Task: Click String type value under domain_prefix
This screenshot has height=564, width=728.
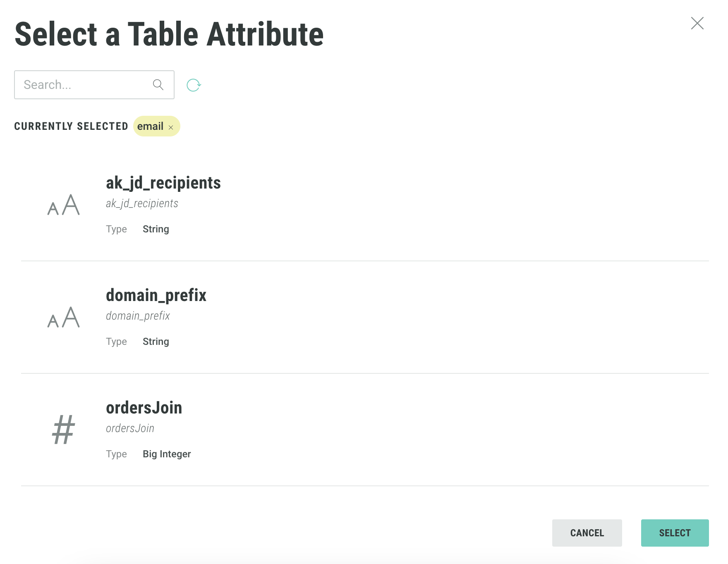Action: 156,342
